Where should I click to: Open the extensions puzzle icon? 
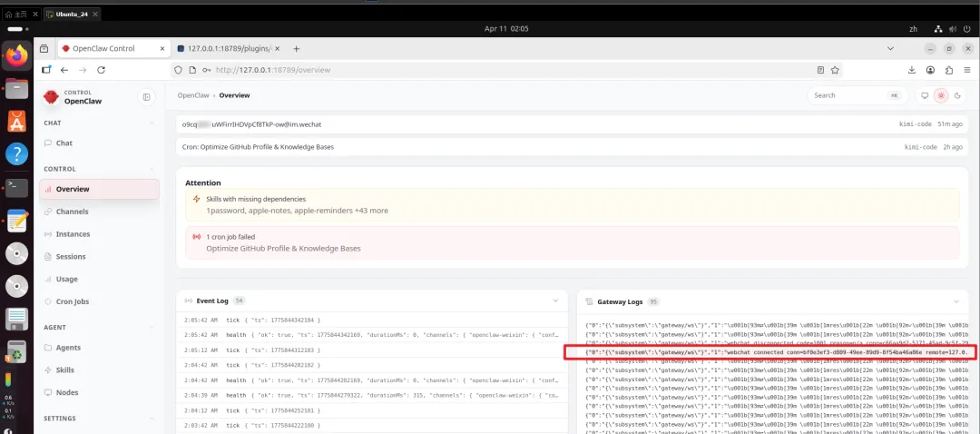[949, 70]
